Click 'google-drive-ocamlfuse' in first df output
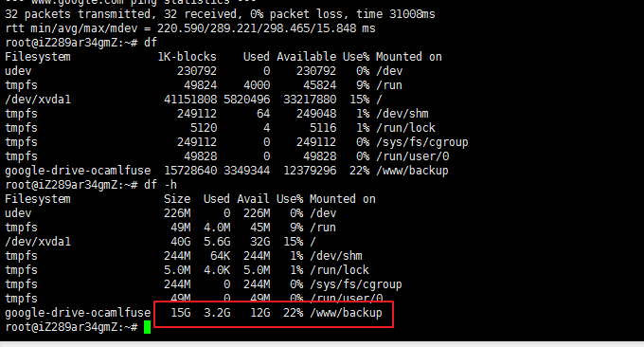The width and height of the screenshot is (644, 347). (x=78, y=171)
